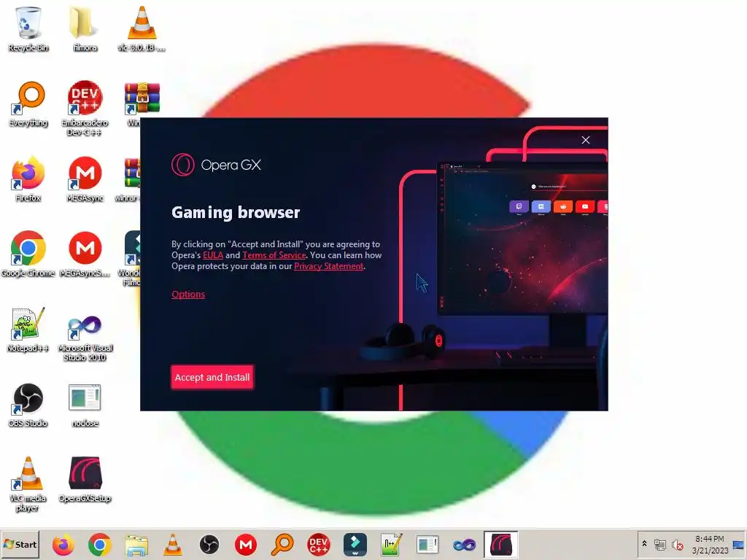The width and height of the screenshot is (747, 560).
Task: Select the VLC media player desktop shortcut
Action: point(28,483)
